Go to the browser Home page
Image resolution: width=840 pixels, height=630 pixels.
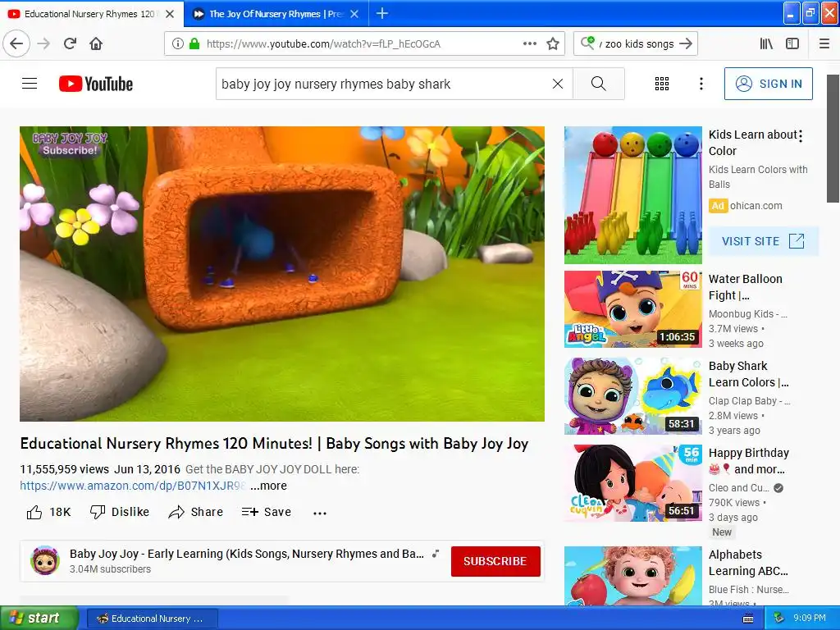click(x=96, y=43)
